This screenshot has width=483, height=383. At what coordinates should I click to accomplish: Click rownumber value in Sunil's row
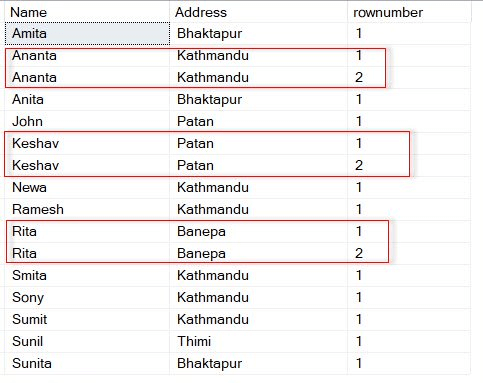pyautogui.click(x=409, y=341)
